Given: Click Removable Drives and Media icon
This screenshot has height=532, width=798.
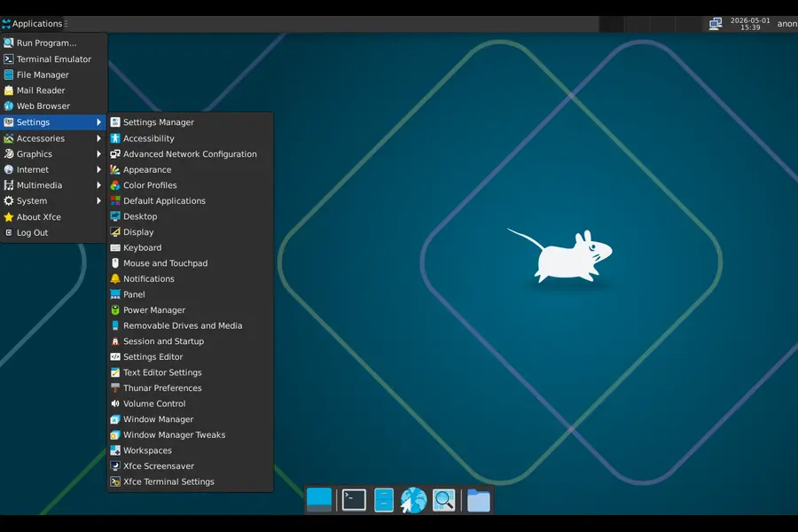Looking at the screenshot, I should point(115,325).
